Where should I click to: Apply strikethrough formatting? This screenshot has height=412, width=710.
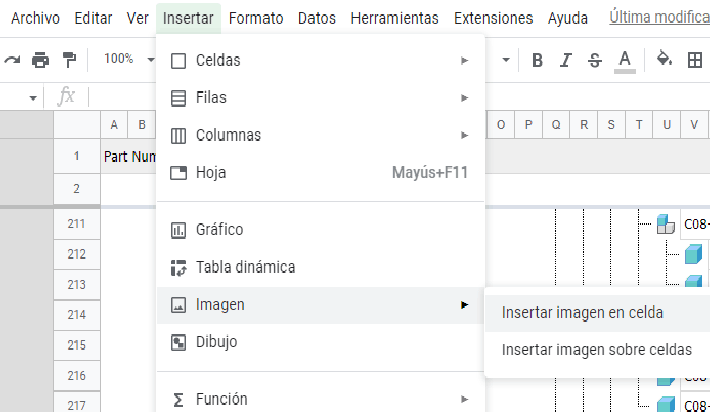click(595, 60)
